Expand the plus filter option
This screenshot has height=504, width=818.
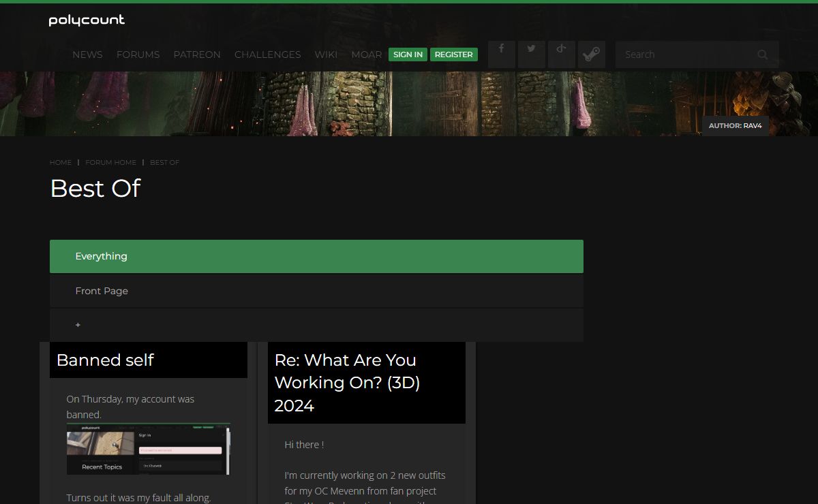click(x=316, y=325)
